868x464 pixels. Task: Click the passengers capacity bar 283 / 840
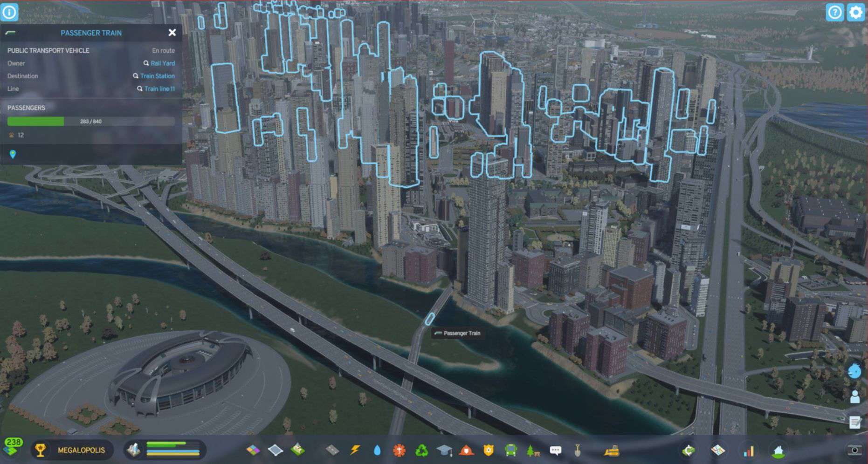(91, 121)
